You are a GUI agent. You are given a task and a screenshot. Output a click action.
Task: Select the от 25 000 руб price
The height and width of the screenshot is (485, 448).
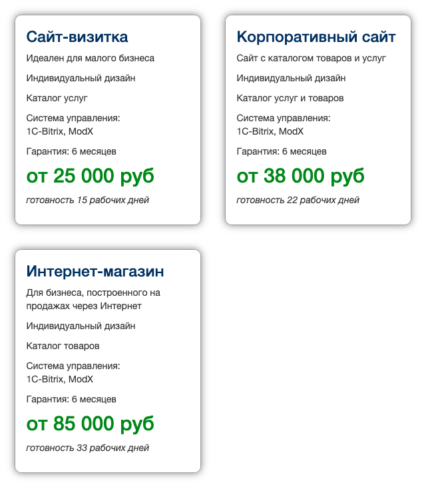91,176
